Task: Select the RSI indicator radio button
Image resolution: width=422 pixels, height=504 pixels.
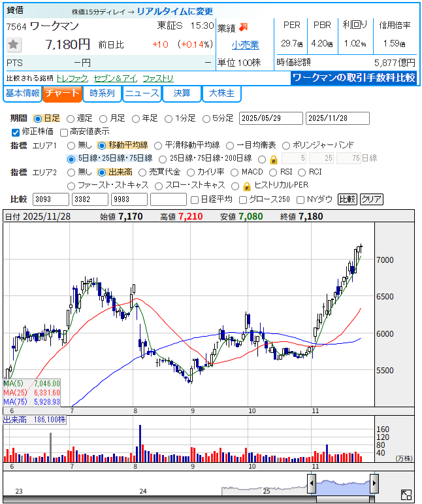Action: coord(273,173)
